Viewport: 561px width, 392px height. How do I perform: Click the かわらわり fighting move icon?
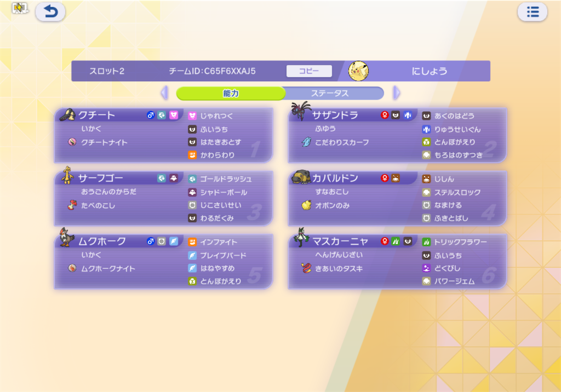click(192, 155)
